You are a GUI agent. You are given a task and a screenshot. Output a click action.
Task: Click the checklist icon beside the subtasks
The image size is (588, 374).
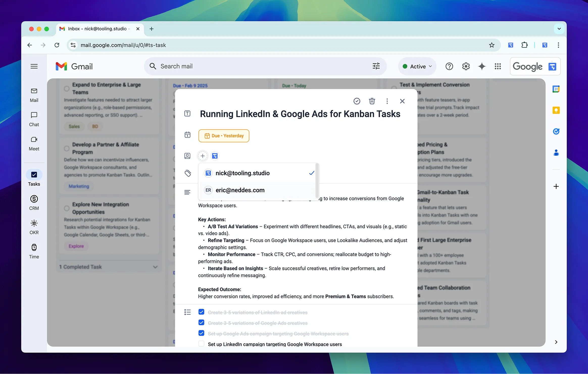click(x=187, y=312)
